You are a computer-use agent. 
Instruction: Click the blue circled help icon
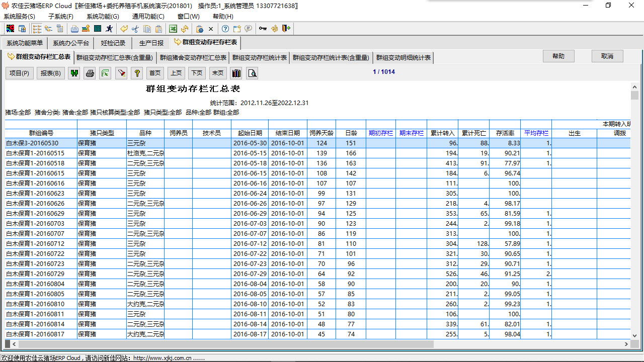coord(225,29)
